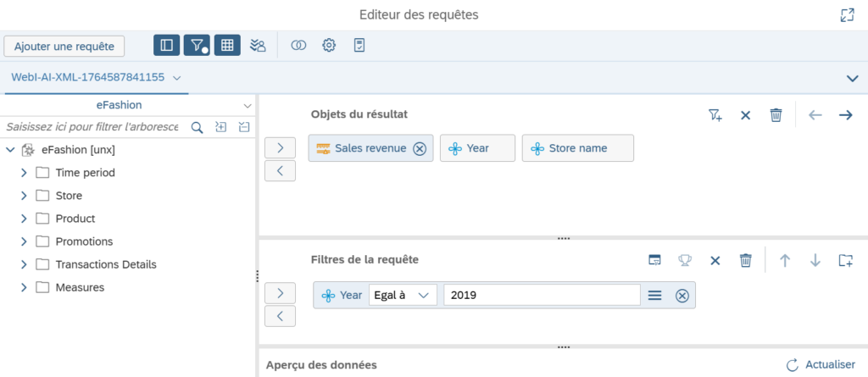Viewport: 868px width, 377px height.
Task: Open filter operand options menu icon
Action: 655,296
